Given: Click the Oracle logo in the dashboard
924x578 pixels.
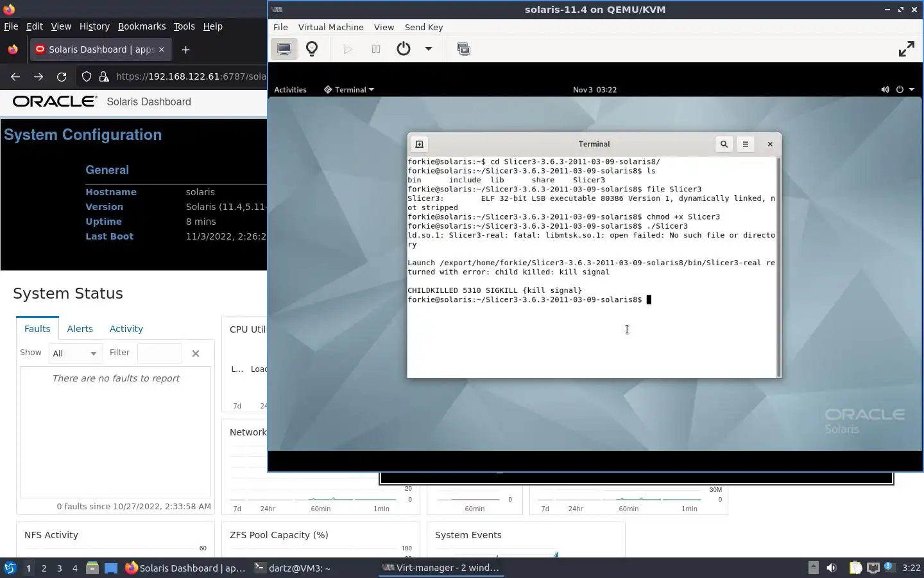Looking at the screenshot, I should point(55,101).
